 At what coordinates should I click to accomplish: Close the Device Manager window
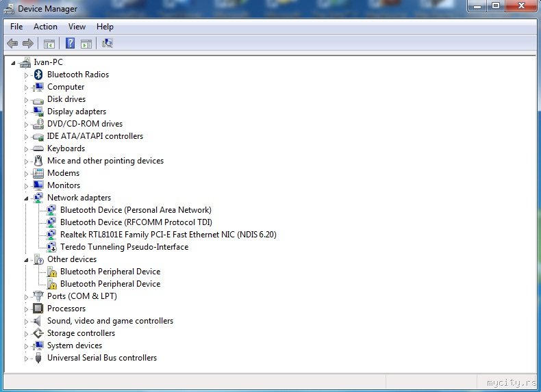521,6
